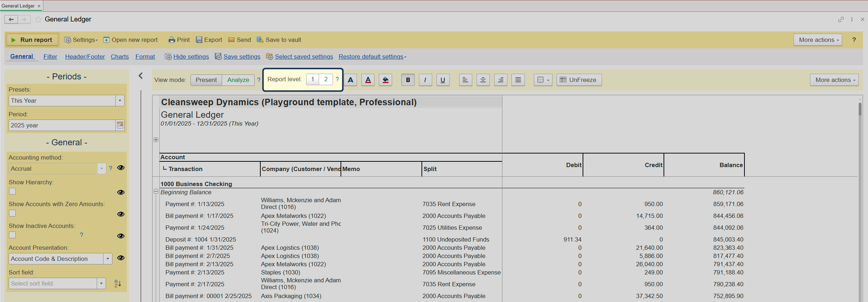Open the period calendar picker
The width and height of the screenshot is (868, 302).
pos(120,125)
